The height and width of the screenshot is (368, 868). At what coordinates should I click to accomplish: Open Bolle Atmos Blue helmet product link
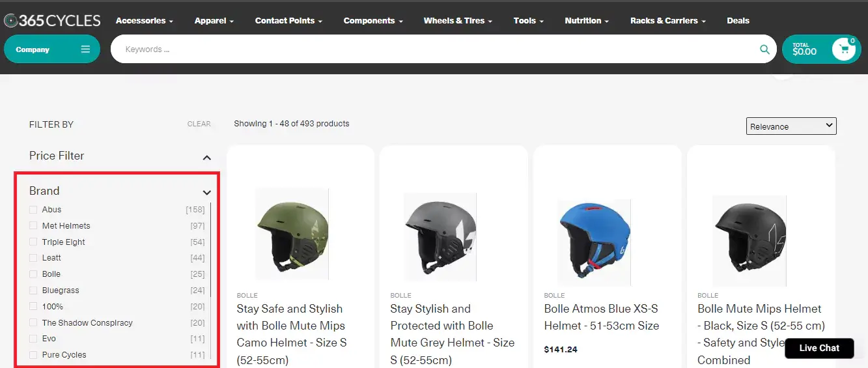[x=601, y=317]
